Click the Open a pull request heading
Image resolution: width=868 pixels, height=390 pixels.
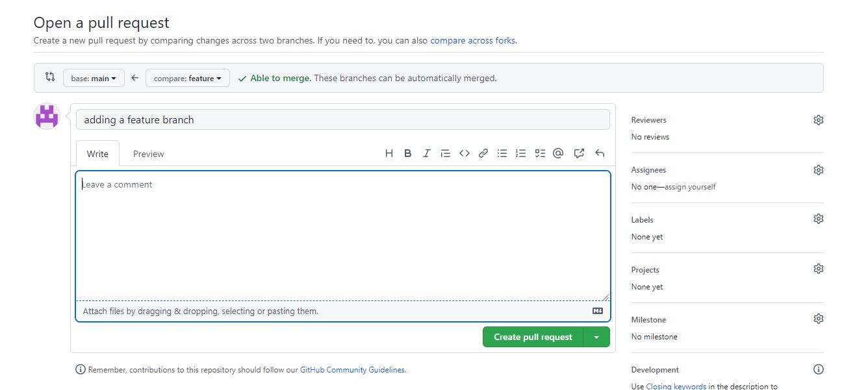click(x=101, y=23)
